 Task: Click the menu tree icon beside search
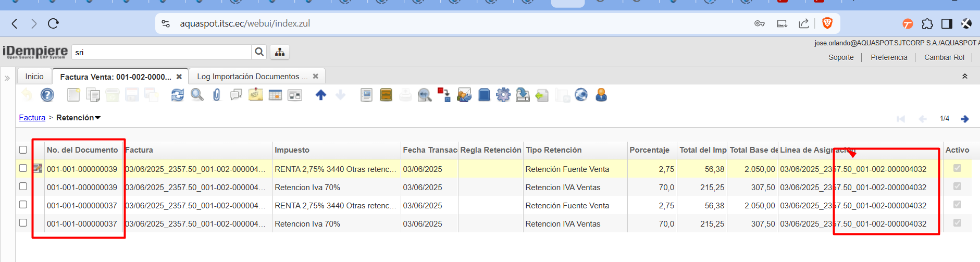point(280,52)
